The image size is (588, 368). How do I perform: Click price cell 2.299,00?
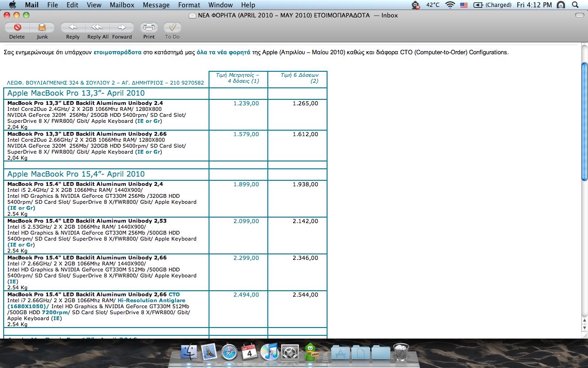coord(246,258)
